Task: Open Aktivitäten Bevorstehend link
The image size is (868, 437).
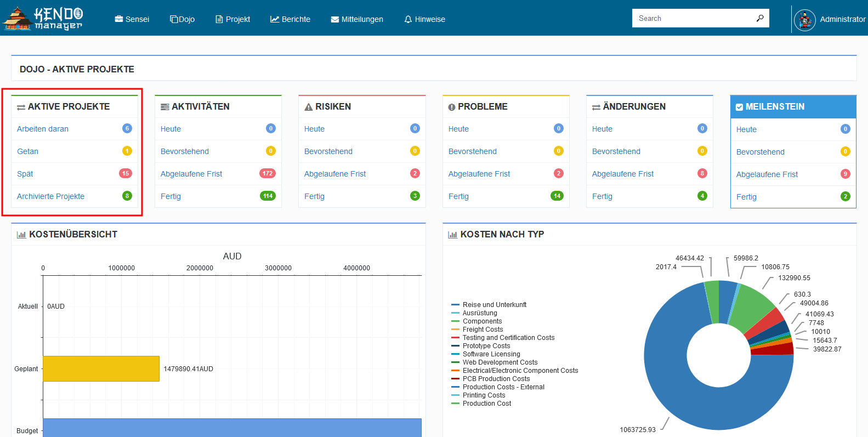Action: pos(185,151)
